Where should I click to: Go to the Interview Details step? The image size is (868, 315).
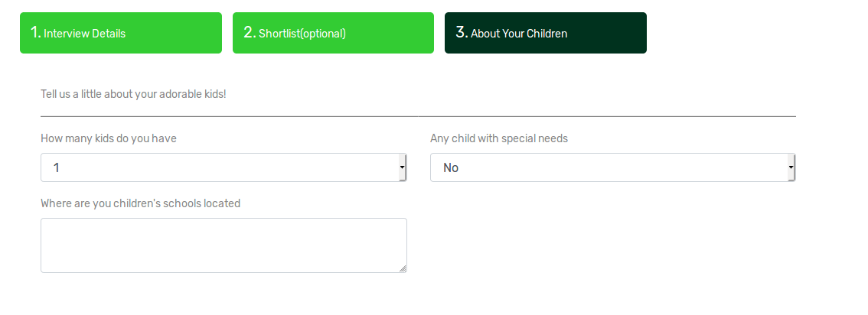[x=120, y=33]
